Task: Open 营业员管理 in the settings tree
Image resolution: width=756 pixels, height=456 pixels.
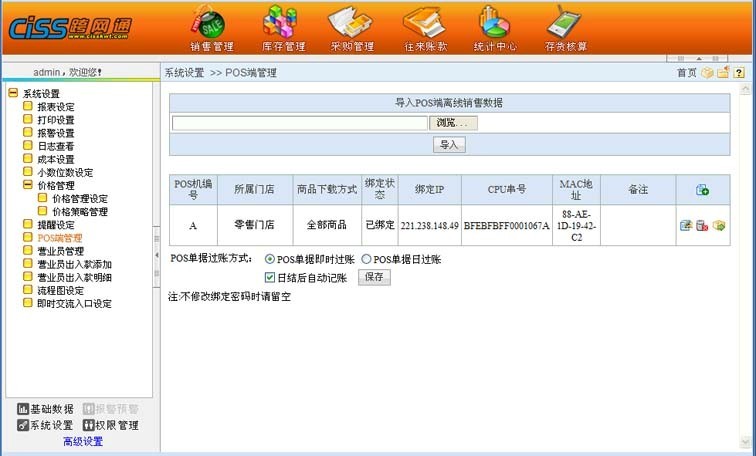Action: (60, 251)
